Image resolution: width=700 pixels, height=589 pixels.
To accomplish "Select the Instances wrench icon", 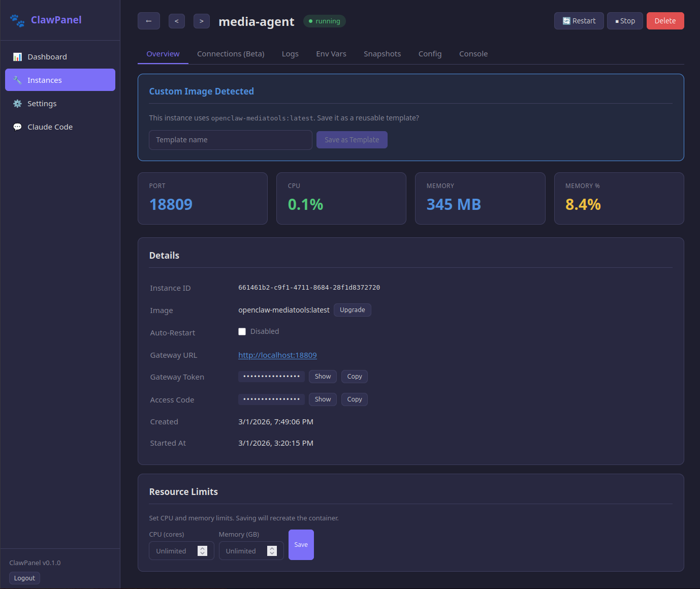I will tap(17, 80).
